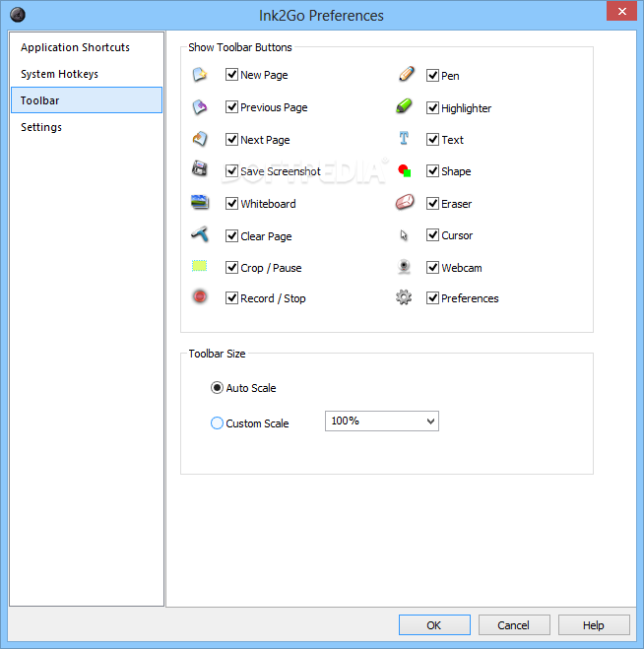Click the green Highlighter icon

pos(404,106)
